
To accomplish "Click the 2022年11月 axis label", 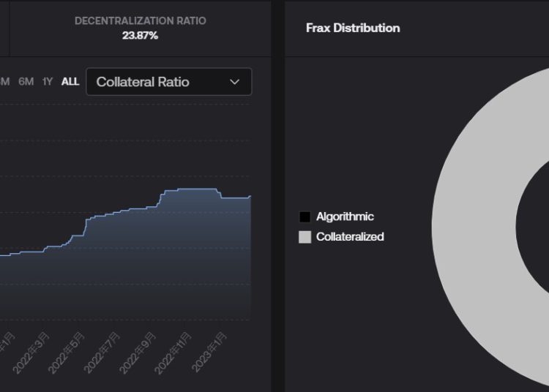I will [173, 354].
